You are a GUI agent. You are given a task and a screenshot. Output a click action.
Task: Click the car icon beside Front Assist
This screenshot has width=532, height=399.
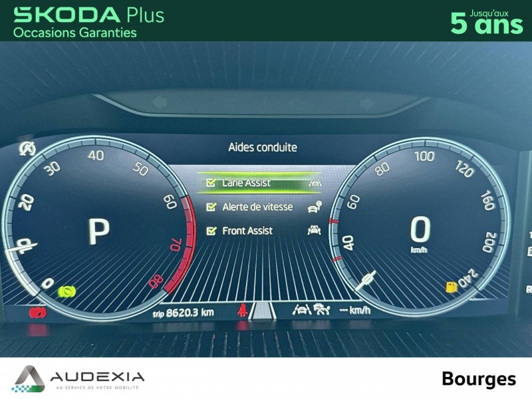pos(314,230)
